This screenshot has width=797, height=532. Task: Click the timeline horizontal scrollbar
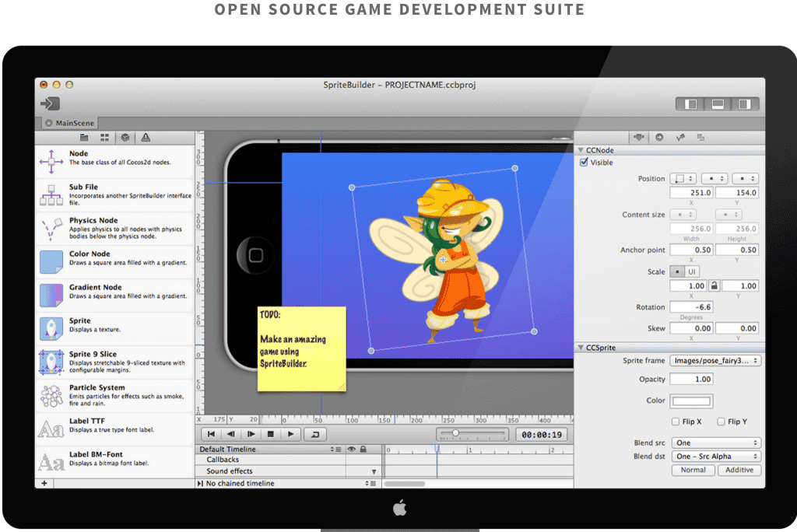click(x=405, y=484)
